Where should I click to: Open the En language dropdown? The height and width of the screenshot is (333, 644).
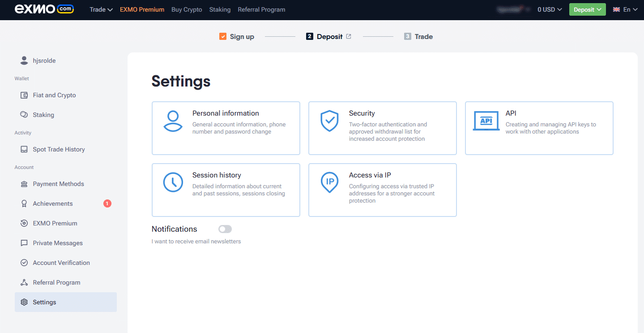point(625,9)
